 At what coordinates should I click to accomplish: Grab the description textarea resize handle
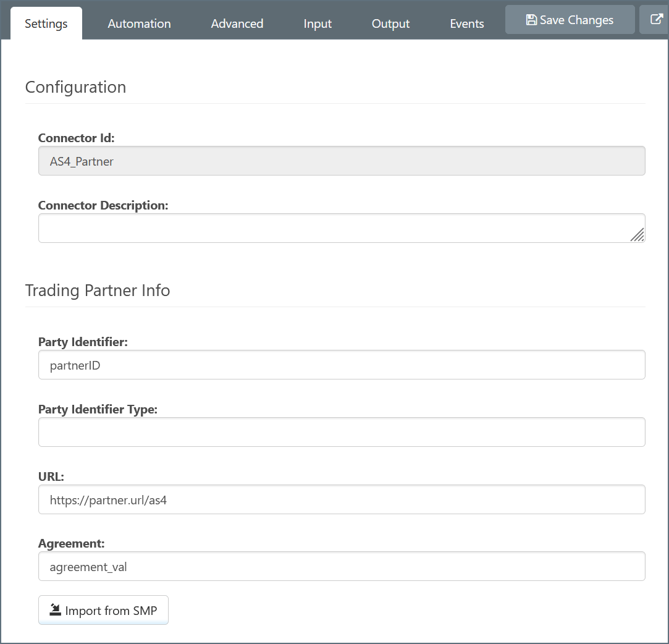pos(637,235)
